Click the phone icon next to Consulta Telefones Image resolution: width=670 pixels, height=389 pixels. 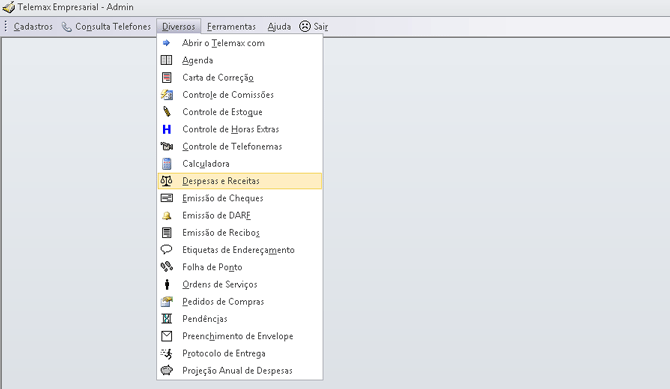(x=67, y=27)
